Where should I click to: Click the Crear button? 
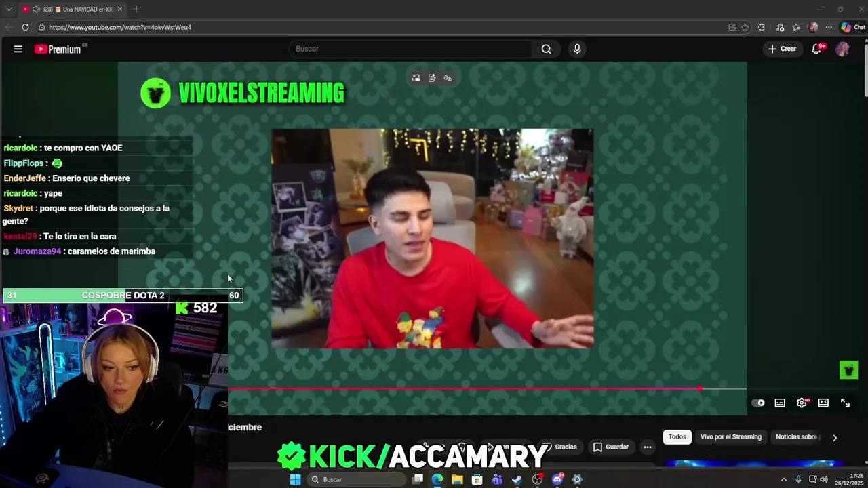pos(782,49)
